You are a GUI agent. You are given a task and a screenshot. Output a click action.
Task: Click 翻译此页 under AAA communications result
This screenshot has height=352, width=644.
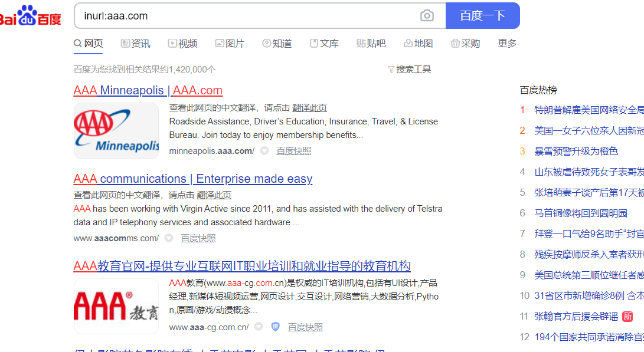(x=214, y=195)
